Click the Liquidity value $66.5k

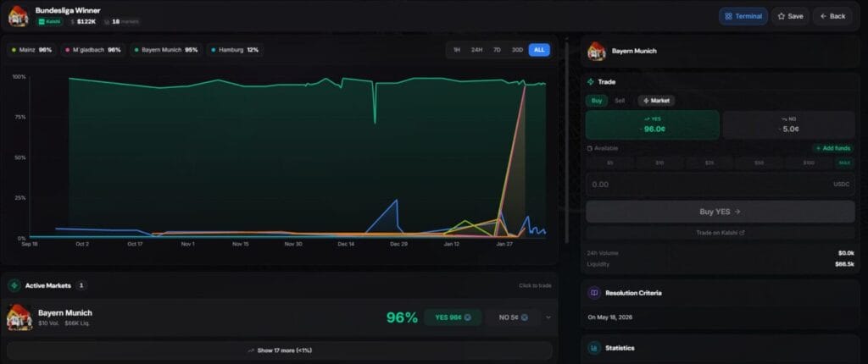(x=844, y=264)
